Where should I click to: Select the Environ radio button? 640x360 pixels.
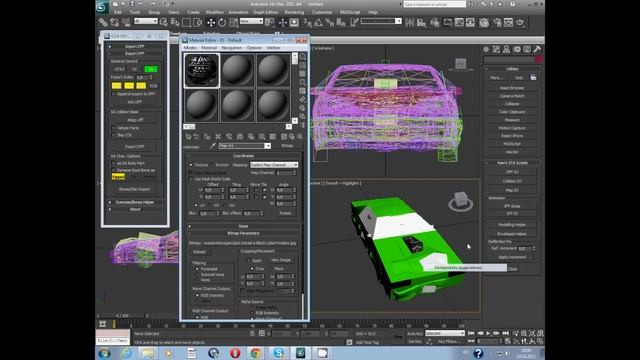point(212,165)
